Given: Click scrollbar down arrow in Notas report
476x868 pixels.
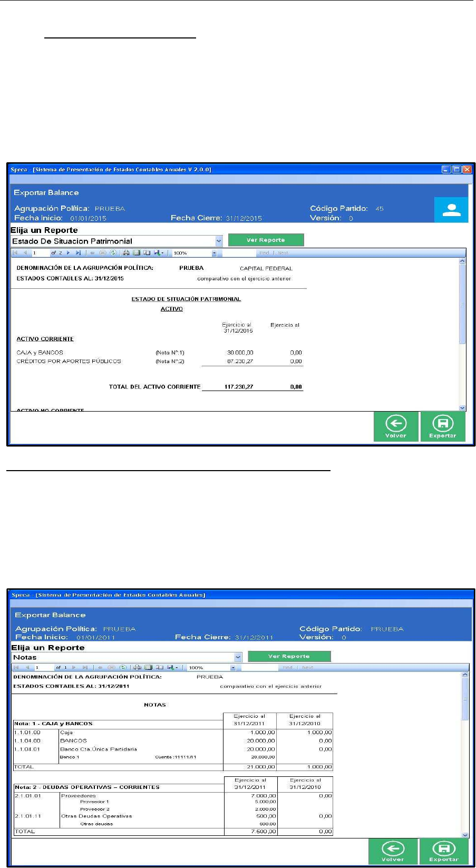Looking at the screenshot, I should point(465,835).
